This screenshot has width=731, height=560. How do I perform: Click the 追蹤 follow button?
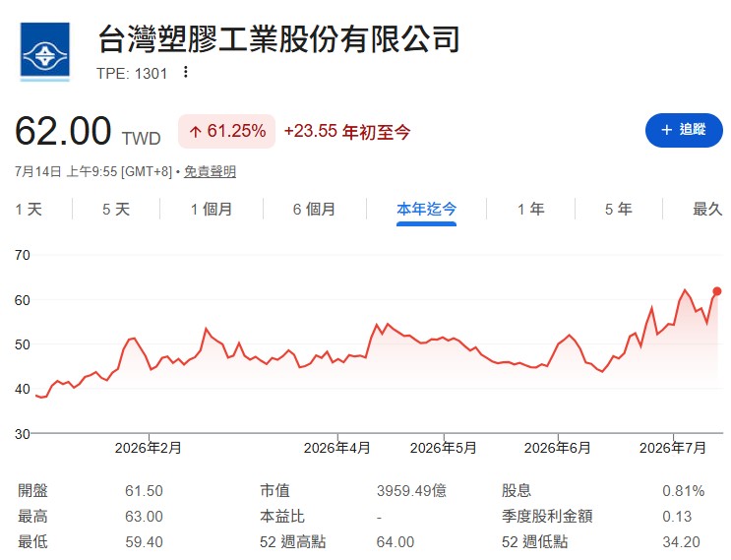point(684,130)
